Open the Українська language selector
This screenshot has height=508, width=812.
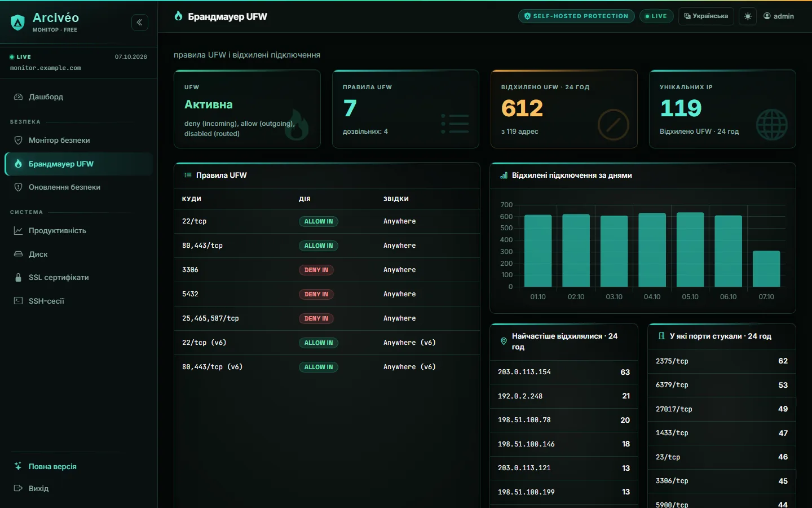[706, 16]
